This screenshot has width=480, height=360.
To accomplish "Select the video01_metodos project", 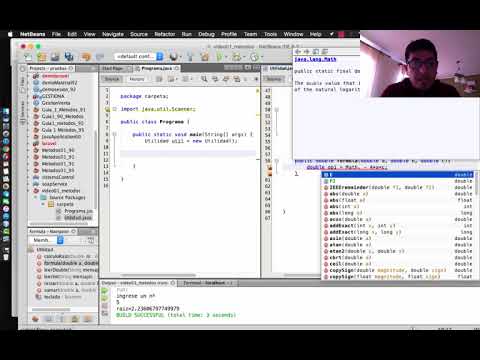I will 60,191.
